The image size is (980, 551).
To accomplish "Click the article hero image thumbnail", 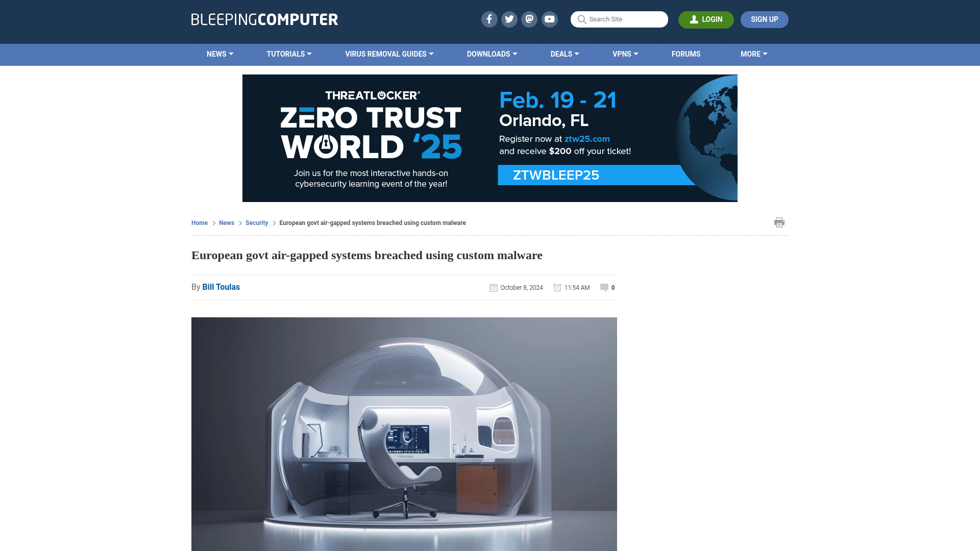I will [x=404, y=434].
